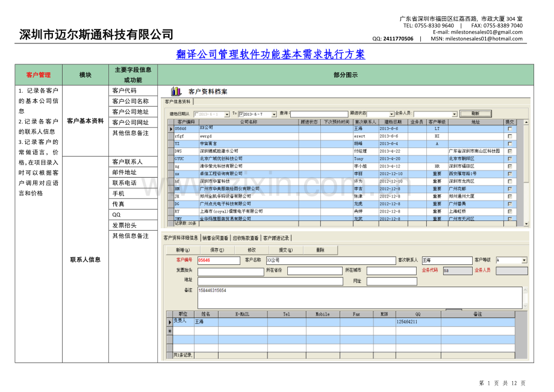Select the row 广州点光电子科技有限公司
Viewport: 554px width, 392px height.
coord(342,204)
